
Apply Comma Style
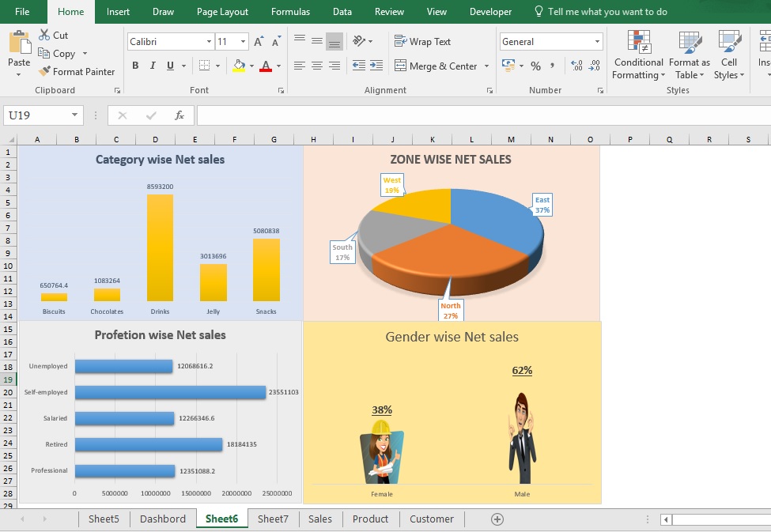[x=553, y=66]
